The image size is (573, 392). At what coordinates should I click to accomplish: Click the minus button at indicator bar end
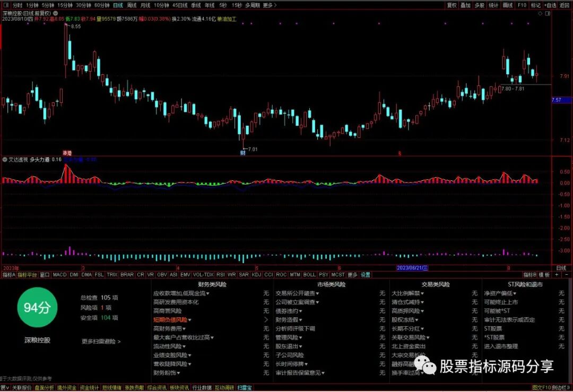pyautogui.click(x=567, y=275)
